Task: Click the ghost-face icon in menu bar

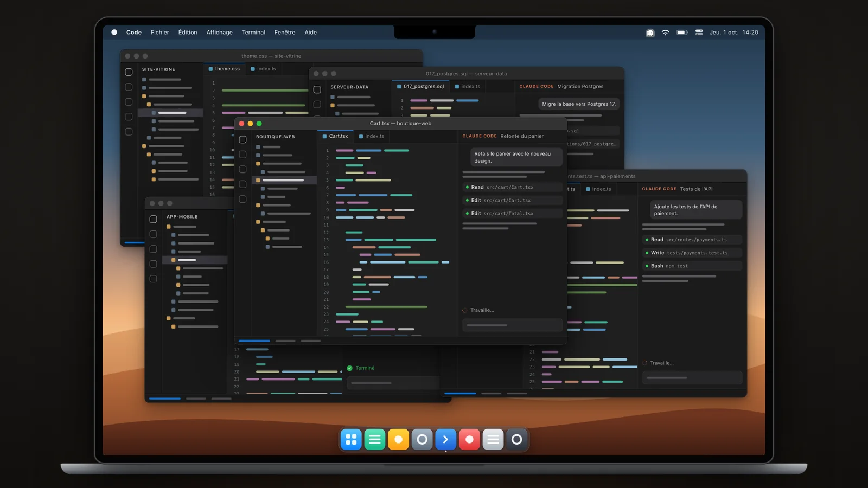Action: (x=650, y=33)
